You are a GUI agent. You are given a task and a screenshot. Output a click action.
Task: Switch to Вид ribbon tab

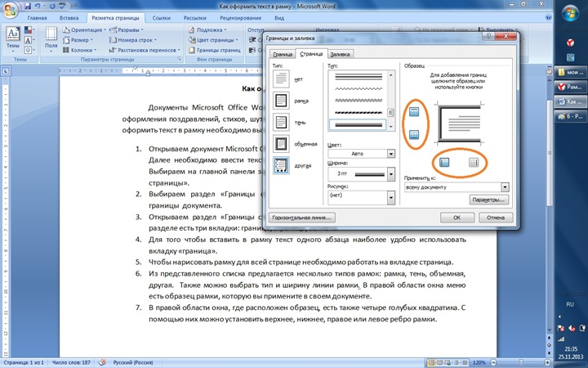(x=279, y=18)
